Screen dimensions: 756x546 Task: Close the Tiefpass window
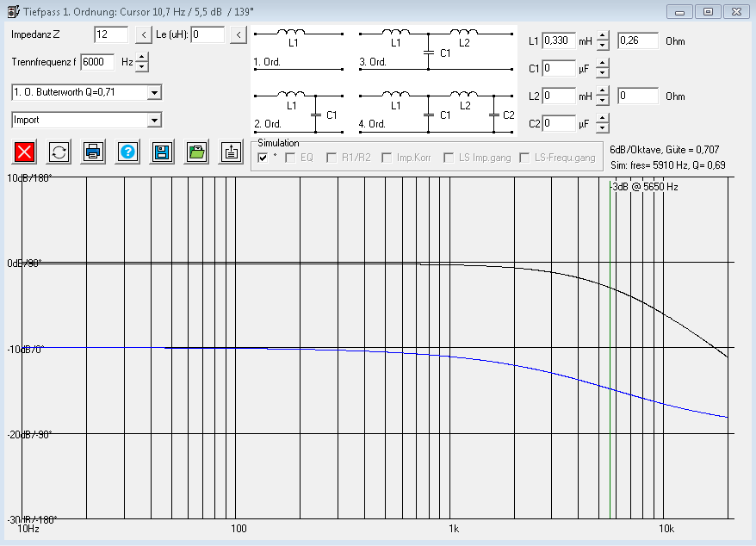pos(737,11)
